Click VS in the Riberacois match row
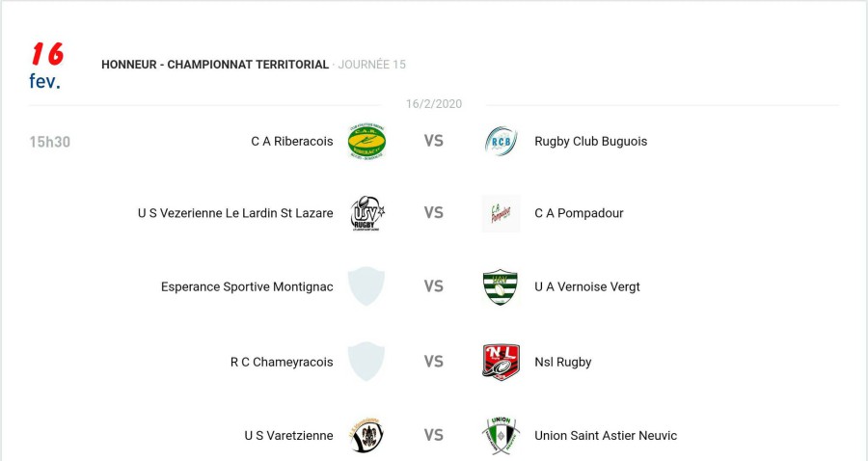This screenshot has width=868, height=461. click(434, 142)
